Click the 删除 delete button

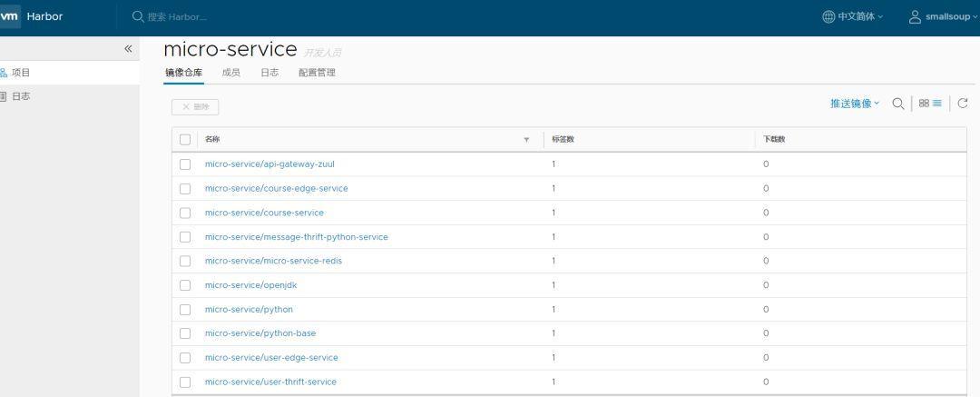(195, 107)
